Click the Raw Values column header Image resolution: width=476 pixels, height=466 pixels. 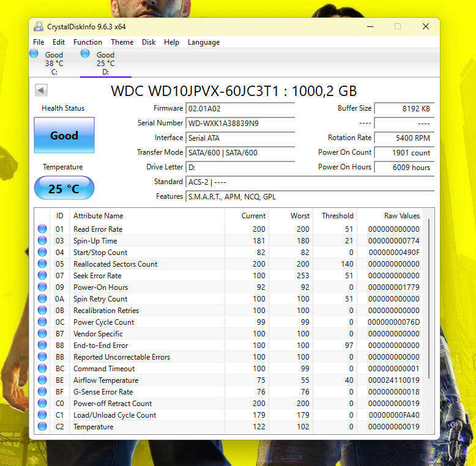tap(401, 216)
